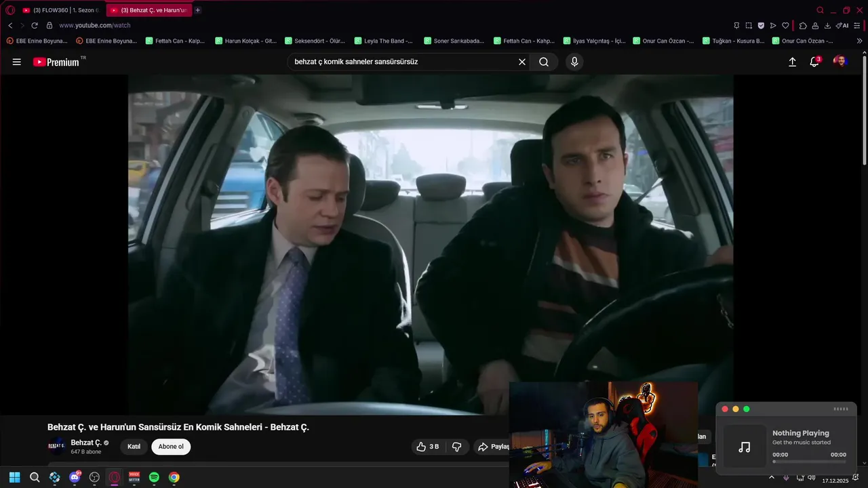
Task: Open Voicemeeter from the taskbar
Action: click(134, 477)
